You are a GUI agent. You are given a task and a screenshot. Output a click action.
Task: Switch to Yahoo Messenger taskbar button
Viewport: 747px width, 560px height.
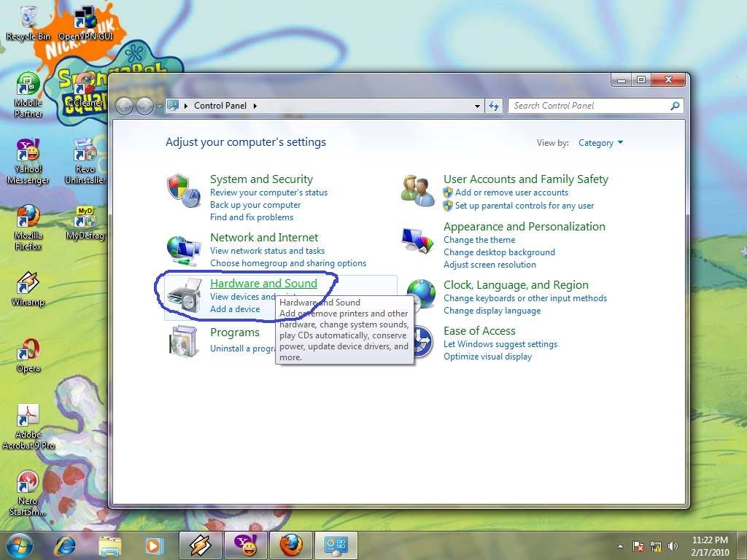tap(245, 545)
